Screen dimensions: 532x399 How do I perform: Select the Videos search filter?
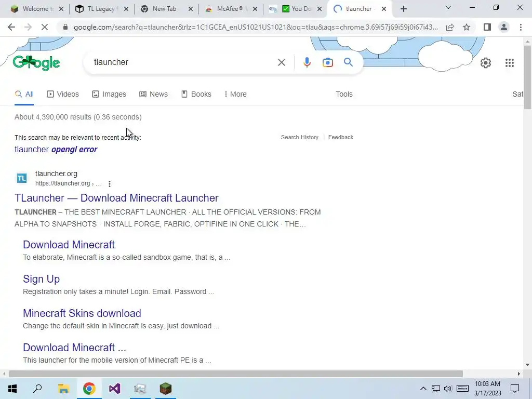pyautogui.click(x=63, y=94)
